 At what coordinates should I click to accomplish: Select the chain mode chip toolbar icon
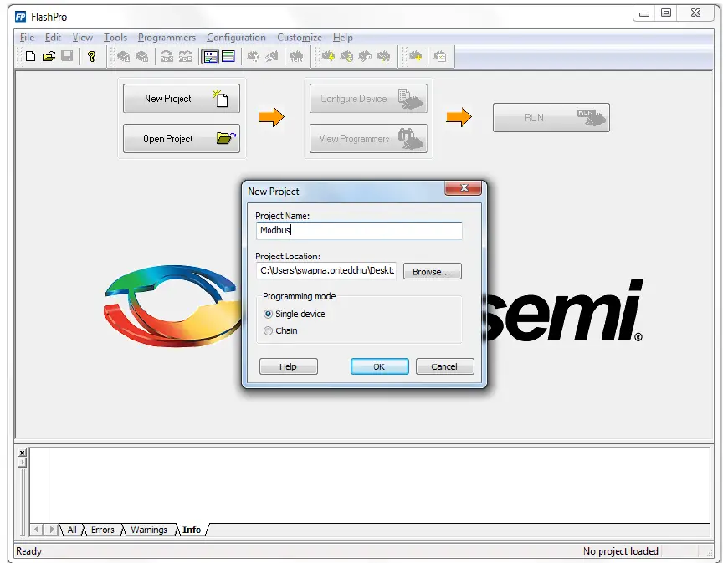pyautogui.click(x=142, y=56)
